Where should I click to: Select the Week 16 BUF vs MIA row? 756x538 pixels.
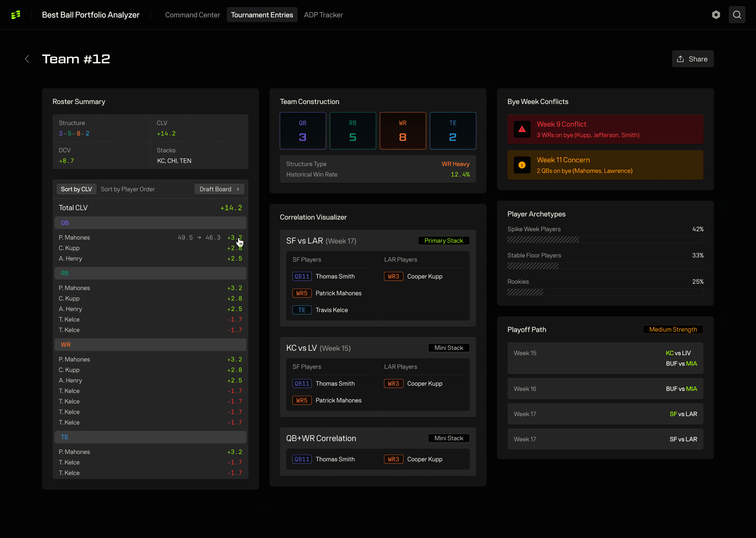[x=605, y=389]
